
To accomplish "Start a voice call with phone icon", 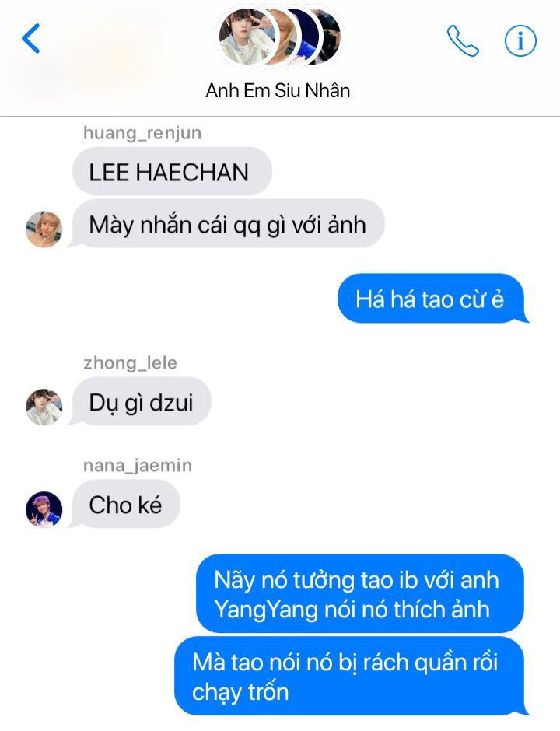I will coord(463,40).
